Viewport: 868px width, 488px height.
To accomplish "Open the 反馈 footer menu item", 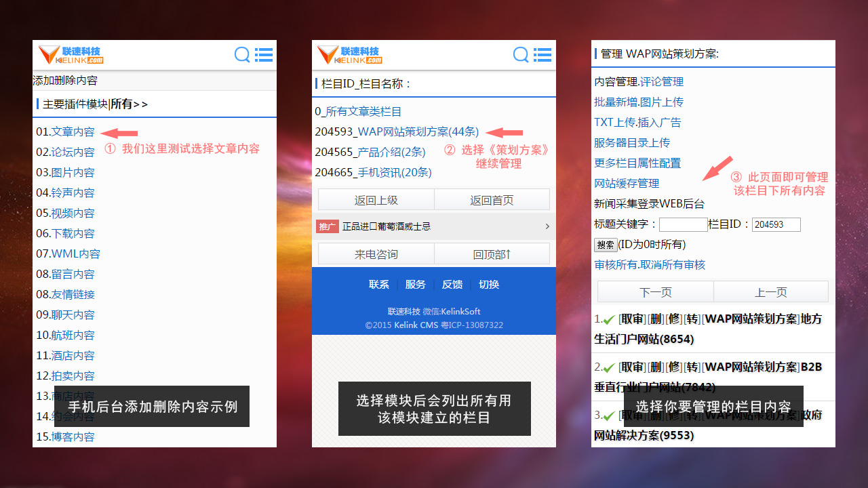I will 452,285.
